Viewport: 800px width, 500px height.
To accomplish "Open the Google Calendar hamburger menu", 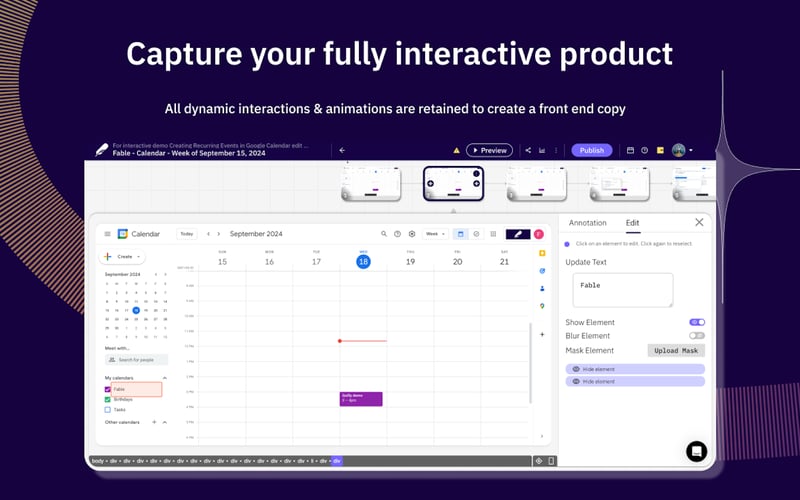I will pos(108,234).
